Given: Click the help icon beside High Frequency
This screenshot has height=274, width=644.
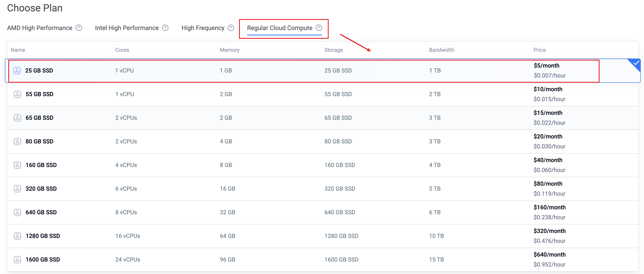Looking at the screenshot, I should [231, 28].
